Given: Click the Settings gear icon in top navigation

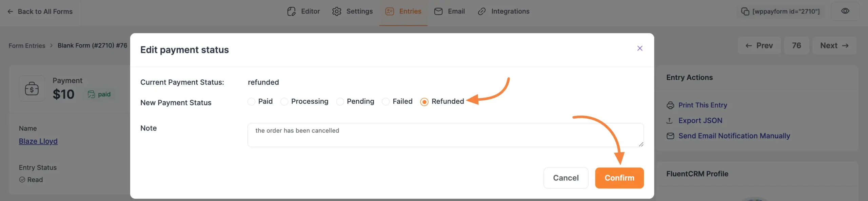Looking at the screenshot, I should pyautogui.click(x=337, y=11).
